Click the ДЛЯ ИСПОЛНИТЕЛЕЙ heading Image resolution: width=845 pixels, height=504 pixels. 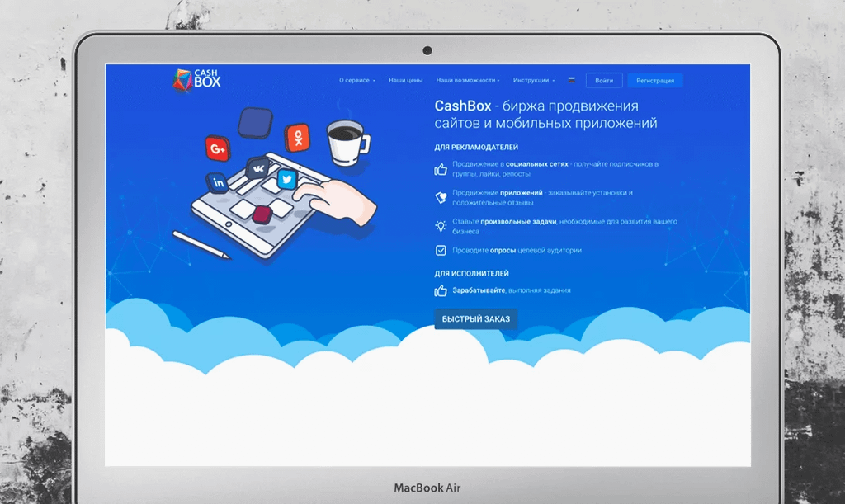point(471,273)
